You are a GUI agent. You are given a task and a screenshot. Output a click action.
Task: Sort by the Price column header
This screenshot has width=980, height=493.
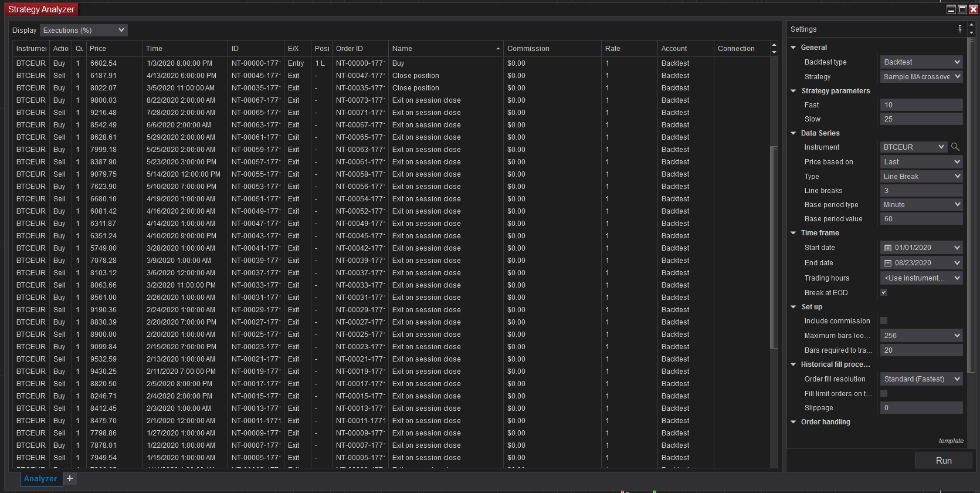pyautogui.click(x=114, y=49)
